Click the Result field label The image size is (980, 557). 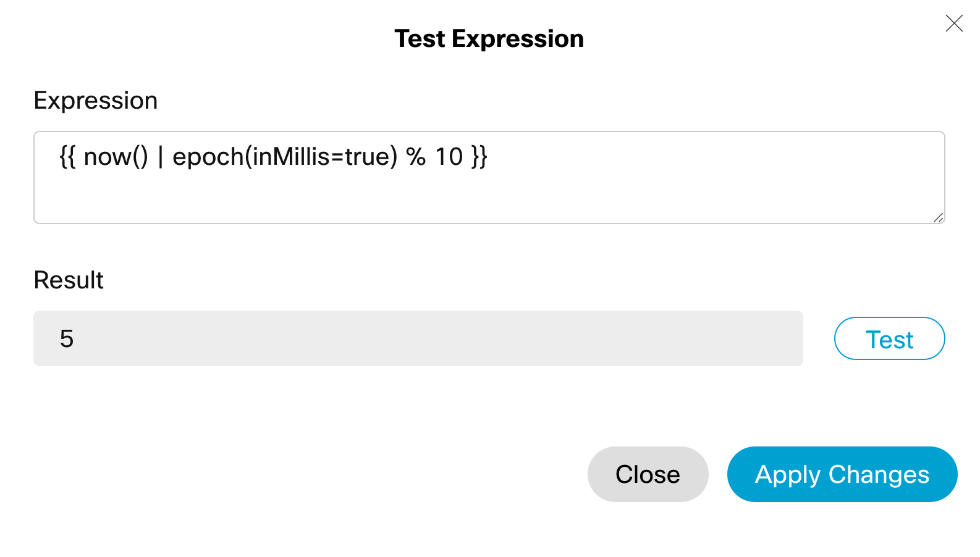tap(69, 280)
